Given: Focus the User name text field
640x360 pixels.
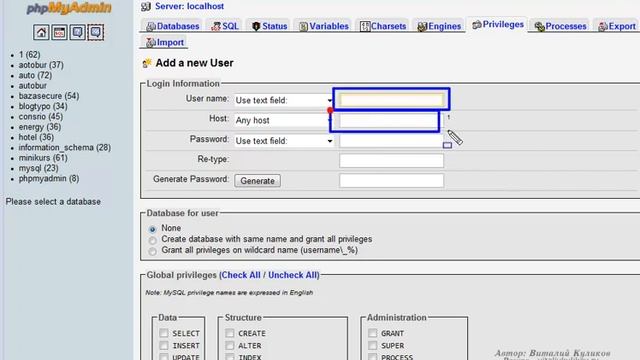Looking at the screenshot, I should [x=392, y=100].
